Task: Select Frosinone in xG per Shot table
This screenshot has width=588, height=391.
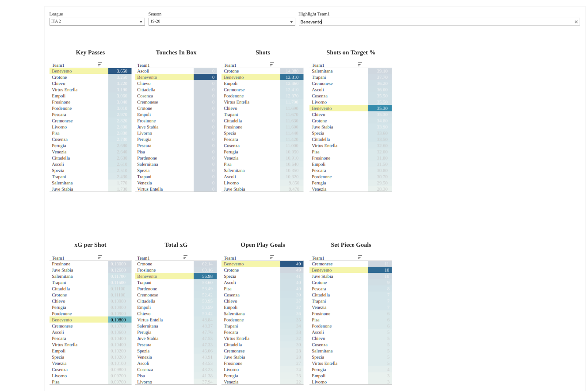Action: (x=61, y=264)
